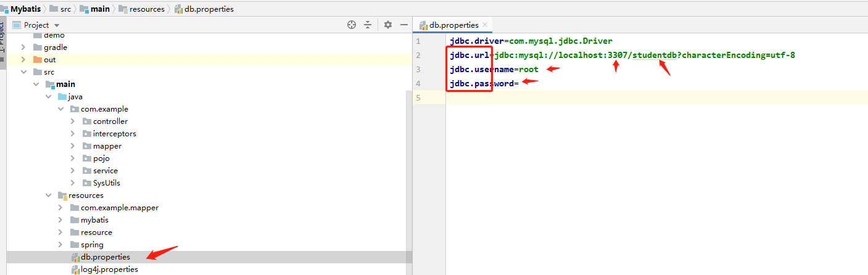
Task: Expand the com.example.mapper folder arrow
Action: (x=60, y=208)
